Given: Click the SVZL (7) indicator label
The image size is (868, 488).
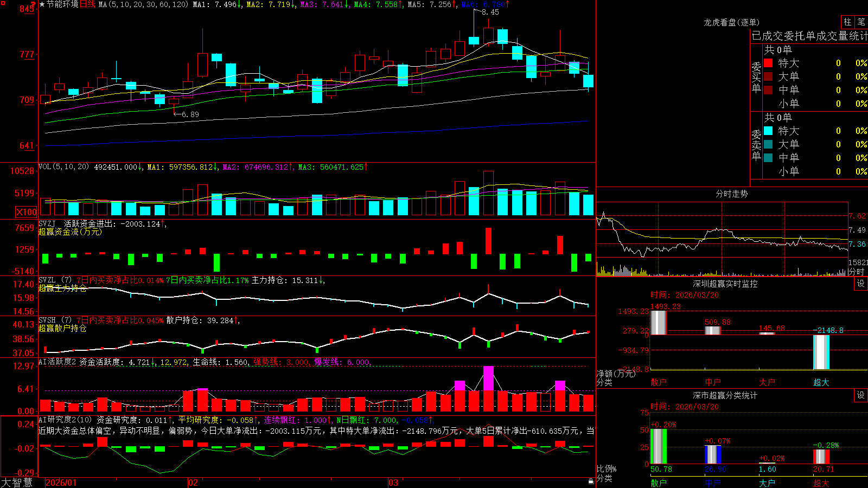Looking at the screenshot, I should tap(55, 280).
